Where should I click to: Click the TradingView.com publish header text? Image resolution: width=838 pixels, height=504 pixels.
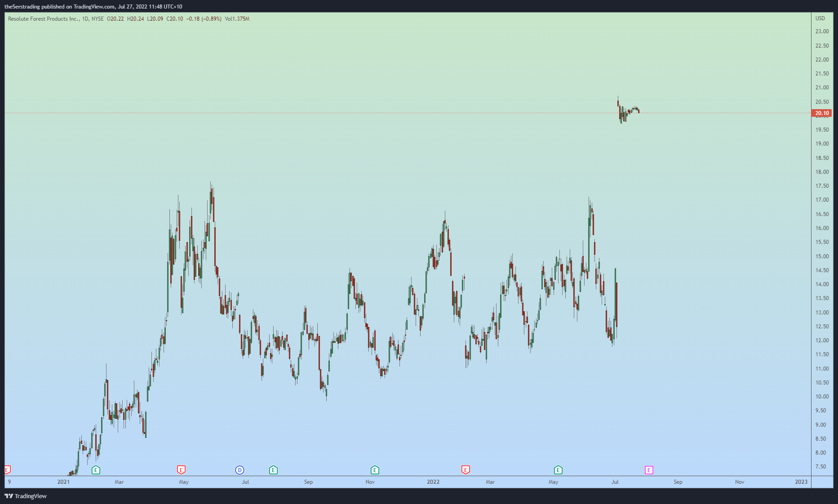94,7
